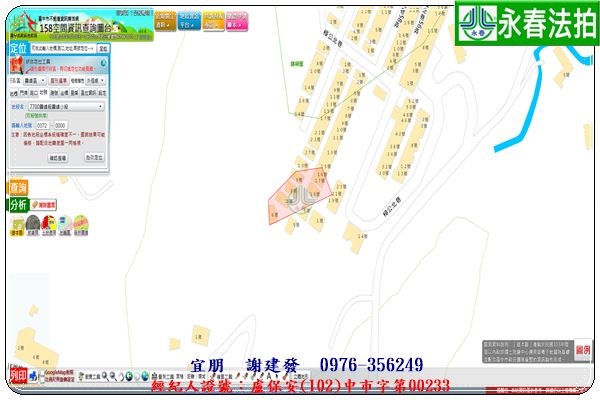The width and height of the screenshot is (600, 400).
Task: Open the blue 平台 menu in the top bar
Action: click(189, 21)
